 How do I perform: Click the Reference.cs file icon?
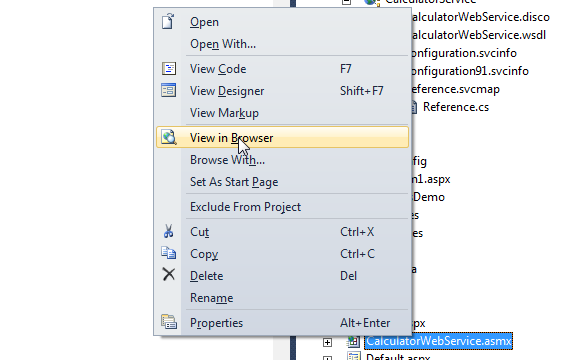click(414, 107)
